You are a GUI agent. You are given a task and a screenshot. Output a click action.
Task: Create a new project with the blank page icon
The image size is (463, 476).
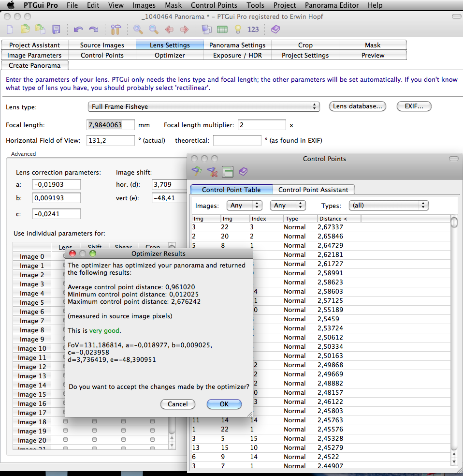(10, 30)
